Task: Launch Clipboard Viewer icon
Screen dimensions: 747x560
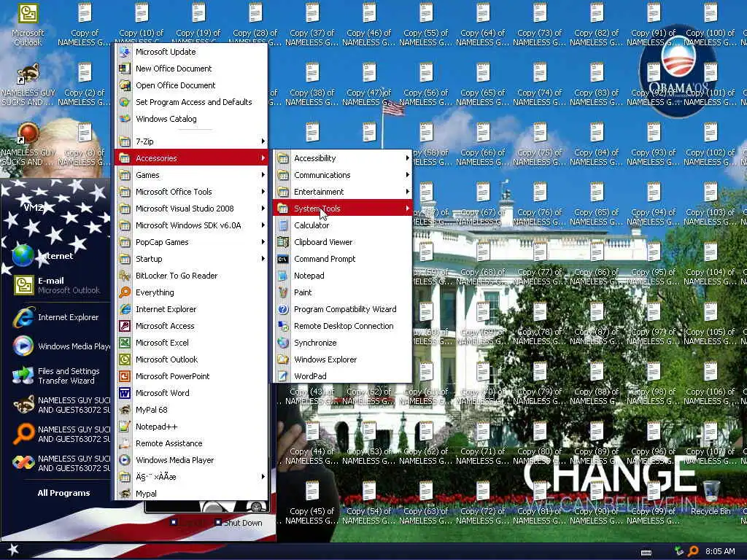Action: click(283, 242)
